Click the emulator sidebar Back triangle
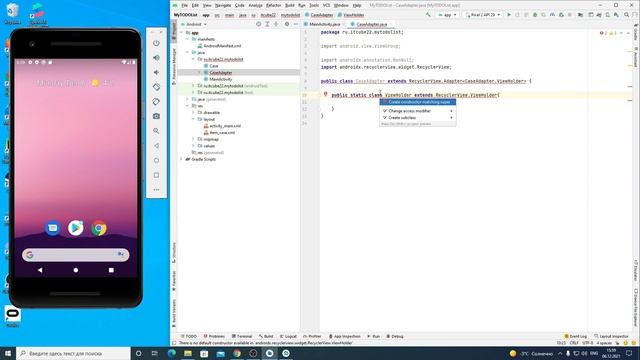Image resolution: width=640 pixels, height=360 pixels. click(156, 146)
